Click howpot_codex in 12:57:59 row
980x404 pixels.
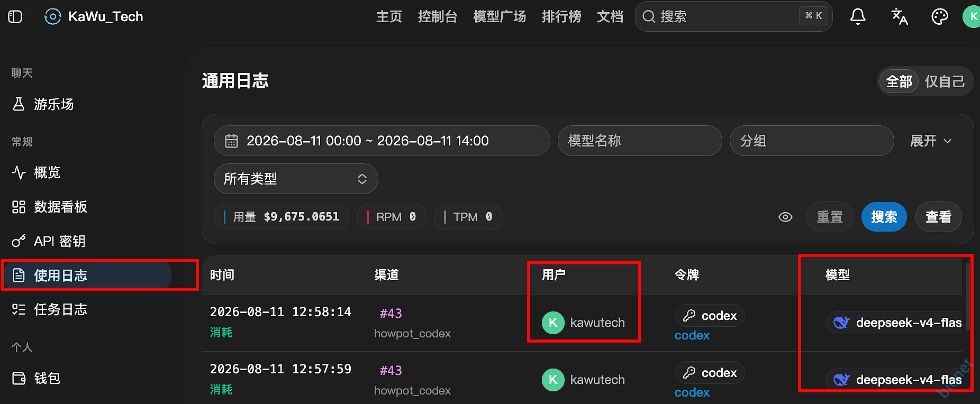[x=412, y=391]
